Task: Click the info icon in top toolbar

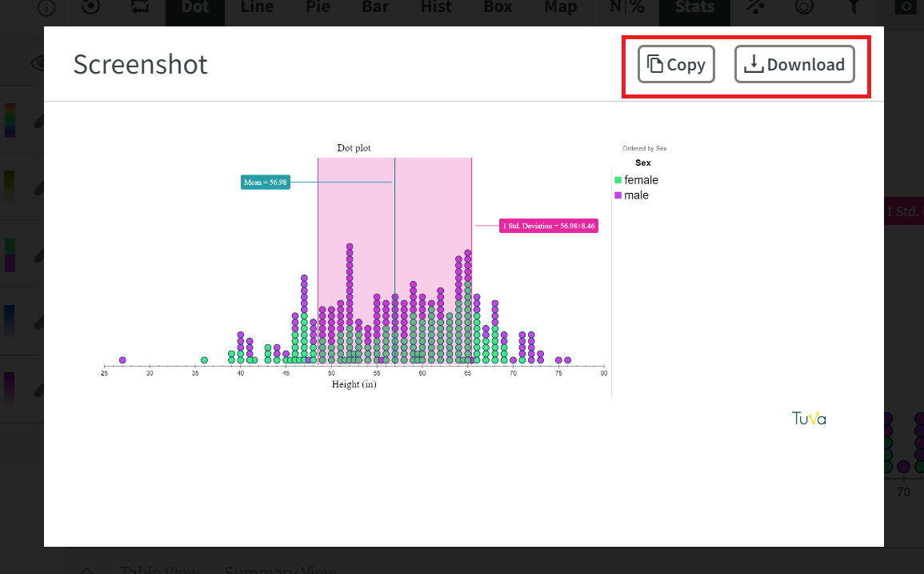Action: click(46, 8)
